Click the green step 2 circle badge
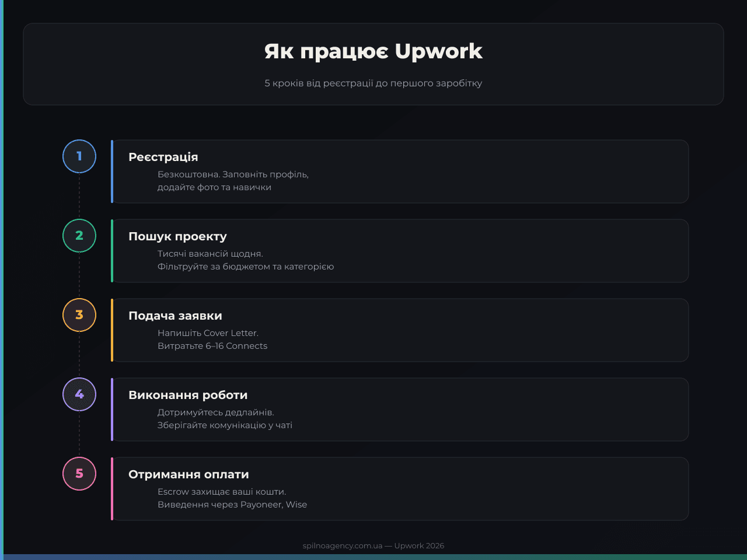Image resolution: width=747 pixels, height=560 pixels. (79, 236)
